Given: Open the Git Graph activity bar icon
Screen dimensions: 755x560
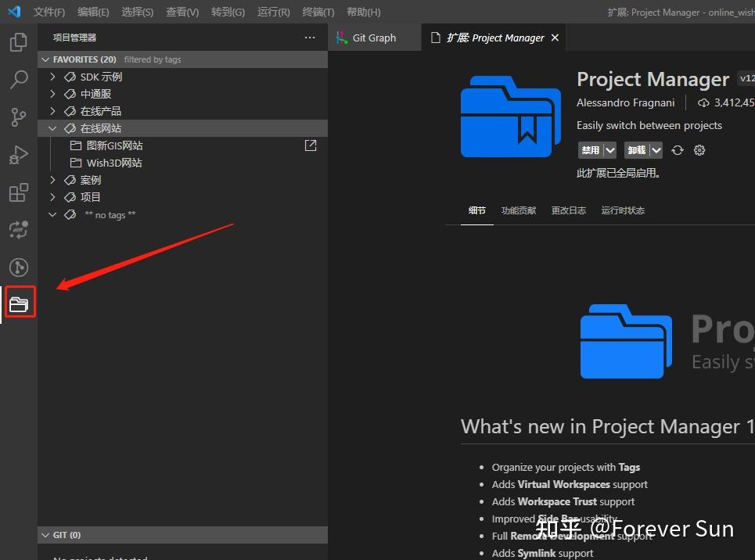Looking at the screenshot, I should pos(18,267).
